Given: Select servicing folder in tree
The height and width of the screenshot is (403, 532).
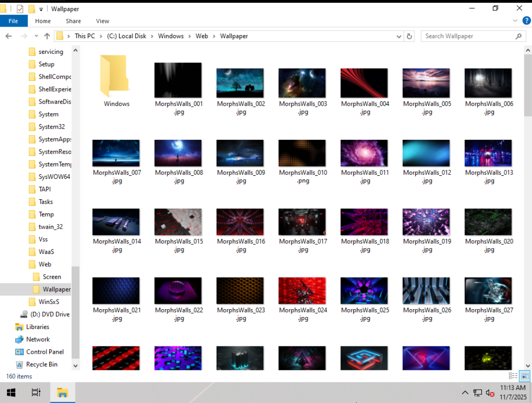Looking at the screenshot, I should tap(46, 52).
